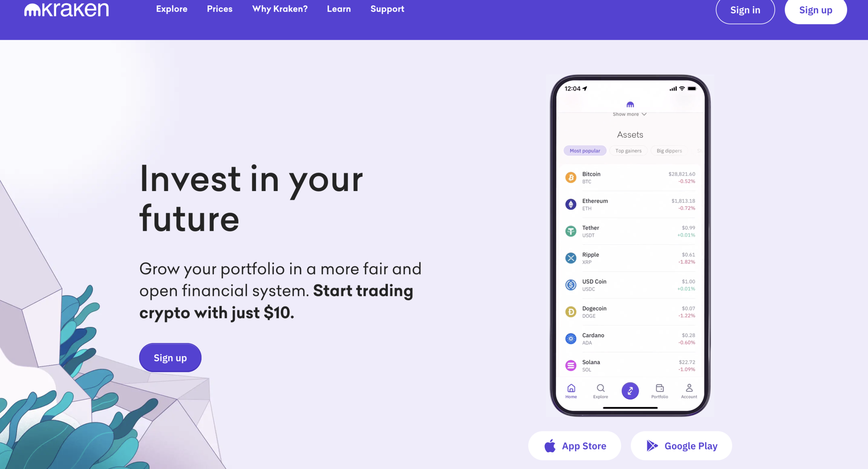Viewport: 868px width, 469px height.
Task: Click the Sign in button
Action: point(745,10)
